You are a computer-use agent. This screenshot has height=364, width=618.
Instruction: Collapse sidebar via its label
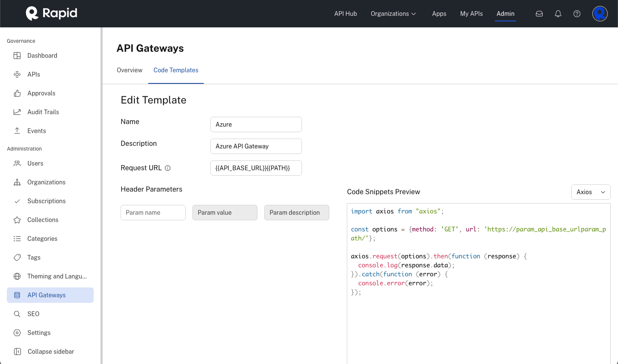click(51, 352)
